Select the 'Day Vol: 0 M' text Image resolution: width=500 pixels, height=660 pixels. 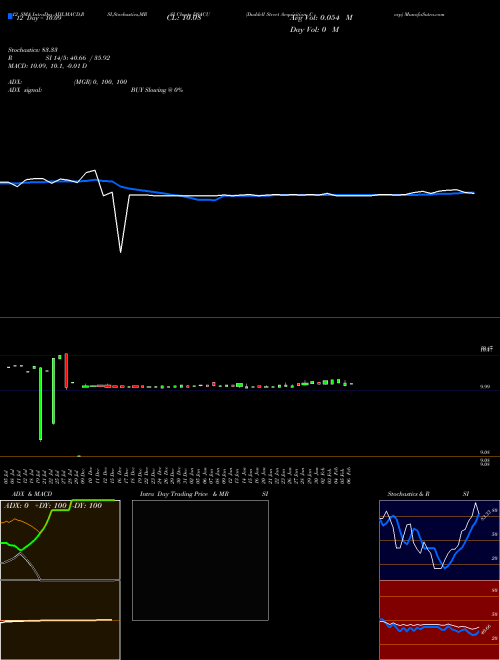coord(314,30)
